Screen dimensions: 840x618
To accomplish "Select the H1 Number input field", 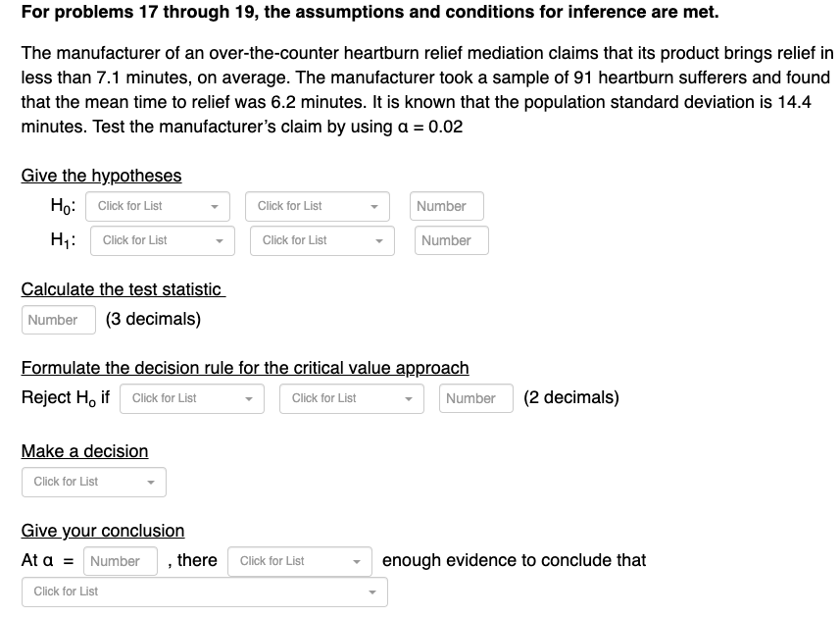I will 451,240.
